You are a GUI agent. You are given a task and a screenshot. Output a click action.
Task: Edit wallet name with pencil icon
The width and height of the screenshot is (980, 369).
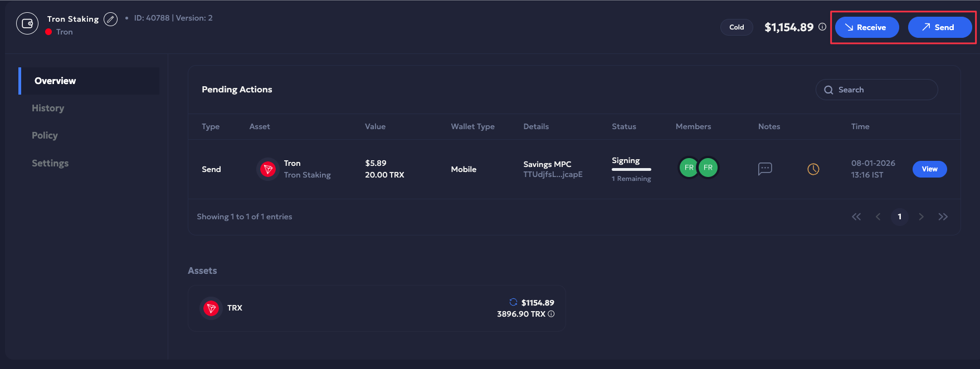pos(111,19)
